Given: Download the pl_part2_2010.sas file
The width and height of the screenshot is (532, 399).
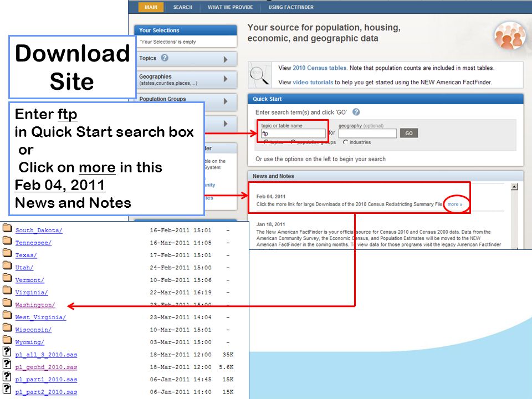Looking at the screenshot, I should click(46, 392).
